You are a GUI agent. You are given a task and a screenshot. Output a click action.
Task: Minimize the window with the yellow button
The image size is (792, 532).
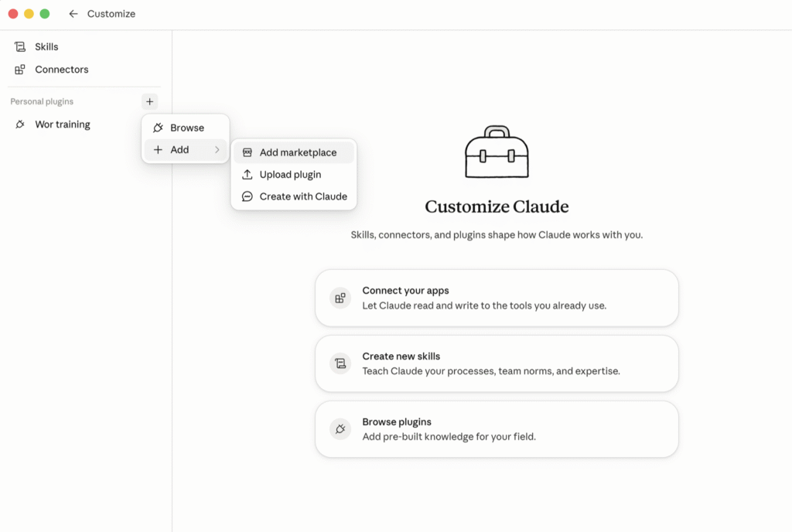(29, 14)
